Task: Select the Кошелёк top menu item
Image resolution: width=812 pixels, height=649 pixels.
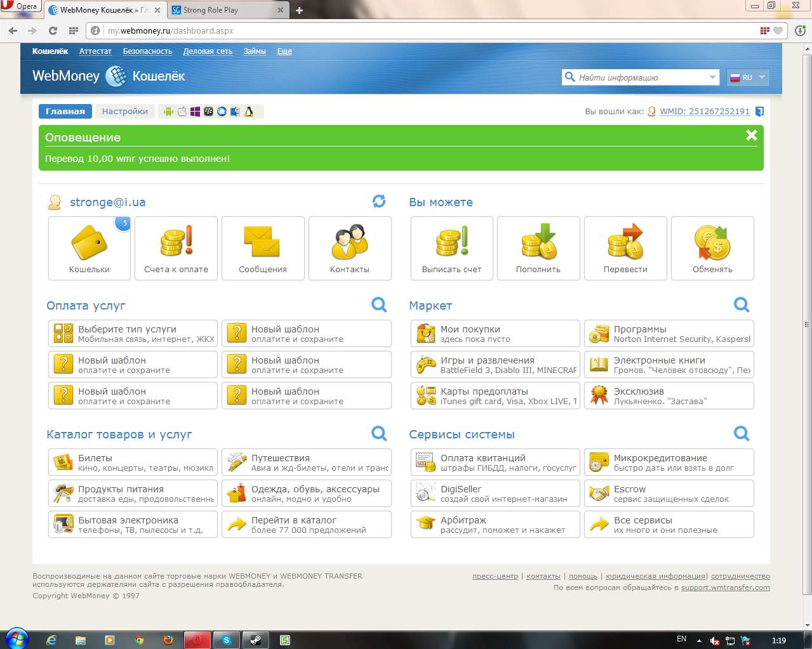Action: pyautogui.click(x=50, y=51)
